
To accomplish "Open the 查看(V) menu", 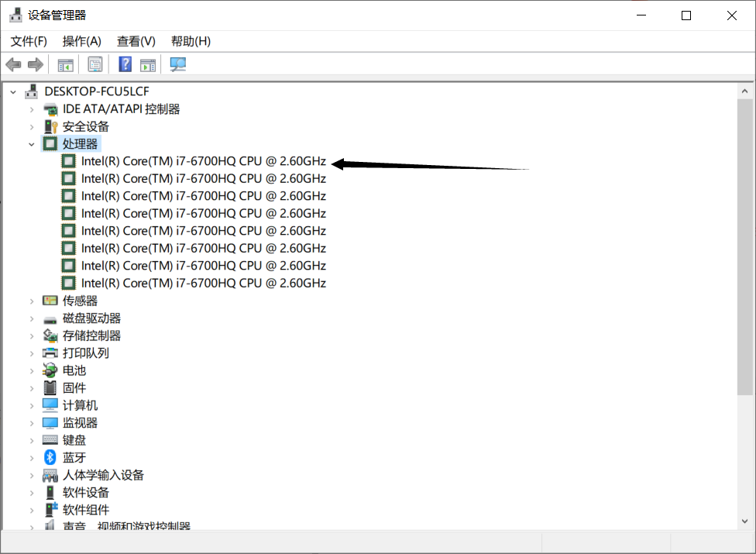I will click(x=136, y=42).
